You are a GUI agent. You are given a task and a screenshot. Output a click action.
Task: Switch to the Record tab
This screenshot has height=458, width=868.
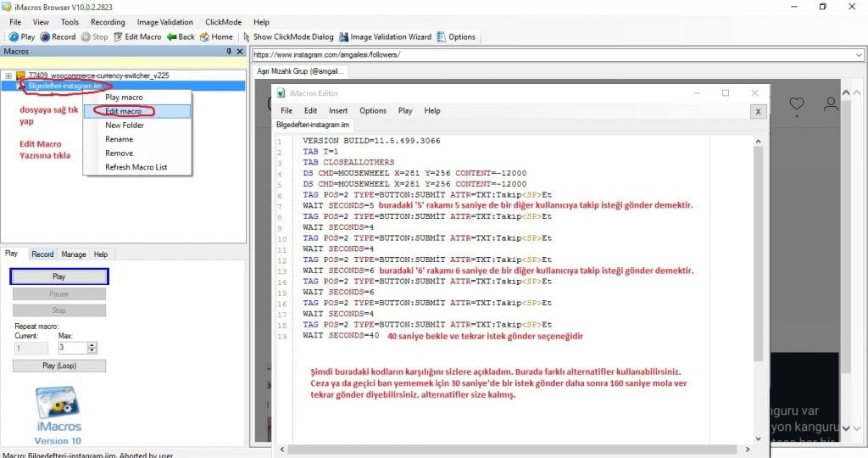(x=42, y=254)
